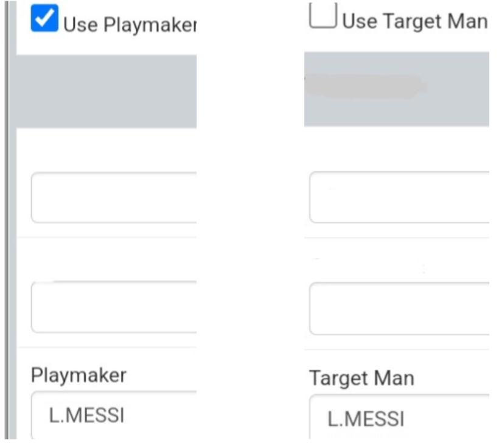Image resolution: width=499 pixels, height=448 pixels.
Task: Focus the first empty field under Use Playmaker
Action: pyautogui.click(x=114, y=198)
